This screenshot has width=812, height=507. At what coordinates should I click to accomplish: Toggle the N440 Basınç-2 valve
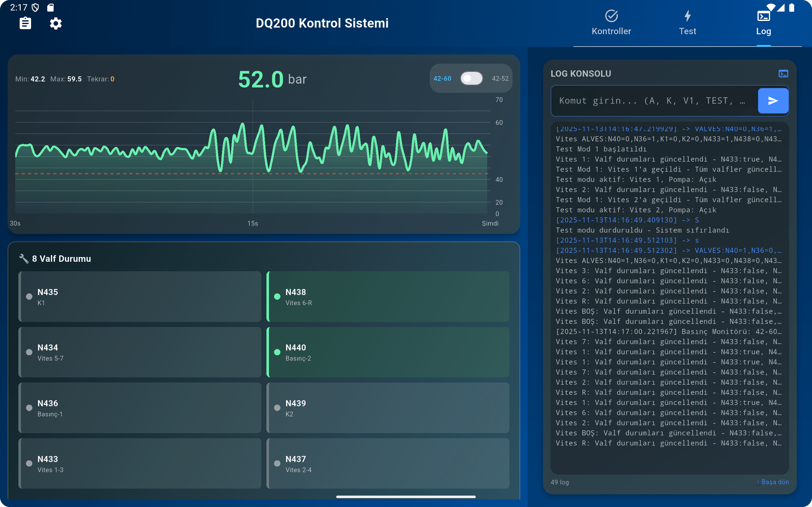(x=388, y=352)
